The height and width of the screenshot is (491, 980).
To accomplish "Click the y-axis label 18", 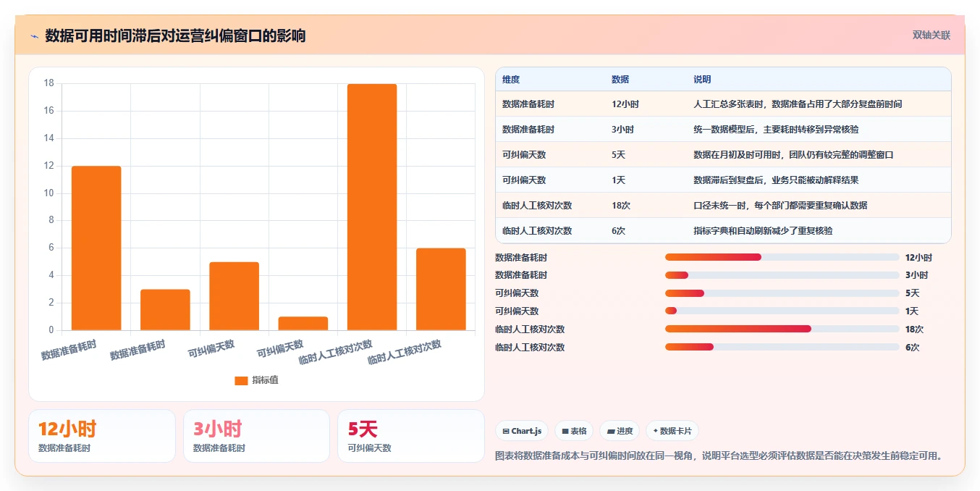I will (49, 83).
